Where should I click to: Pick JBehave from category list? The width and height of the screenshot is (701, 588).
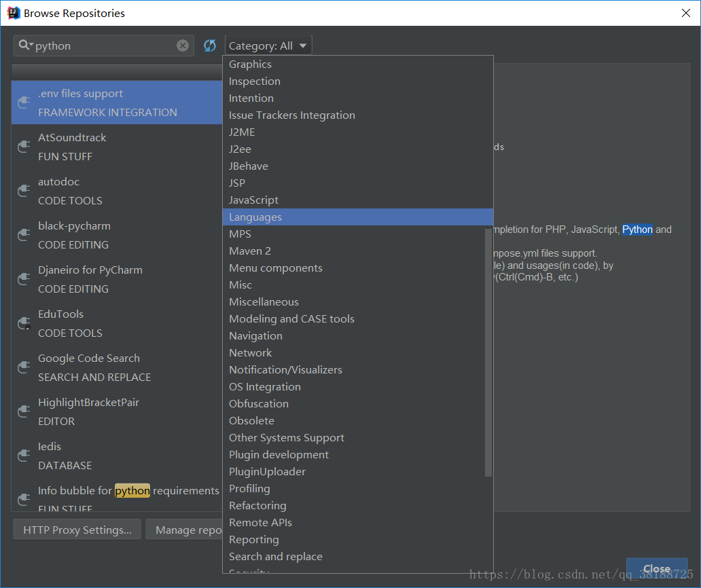click(358, 166)
